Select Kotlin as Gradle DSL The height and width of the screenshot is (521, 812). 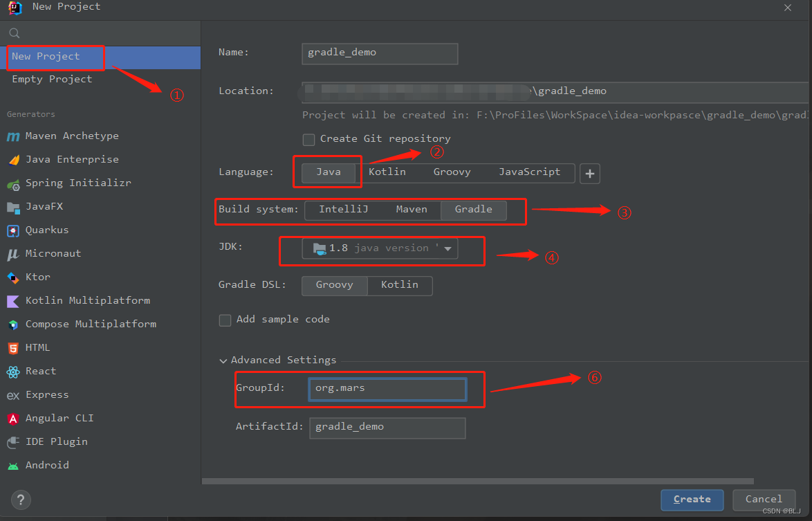click(x=400, y=285)
